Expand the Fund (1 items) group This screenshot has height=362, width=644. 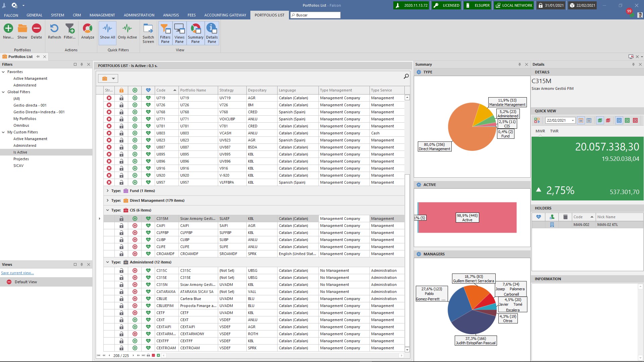click(x=107, y=191)
